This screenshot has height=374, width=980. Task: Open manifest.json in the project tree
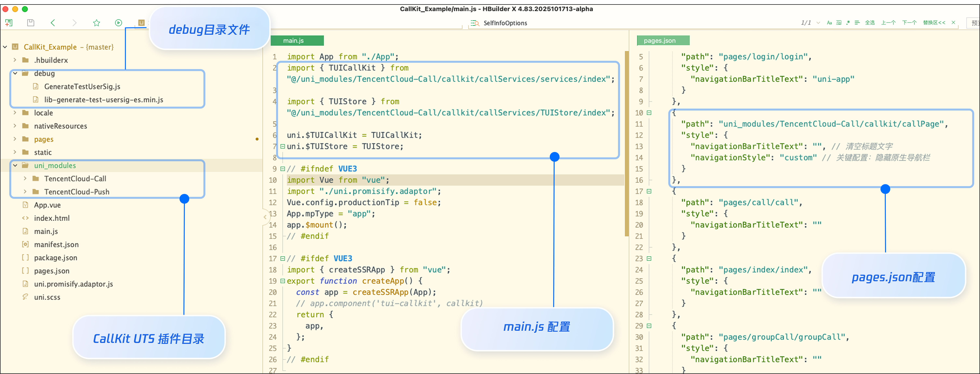tap(56, 245)
